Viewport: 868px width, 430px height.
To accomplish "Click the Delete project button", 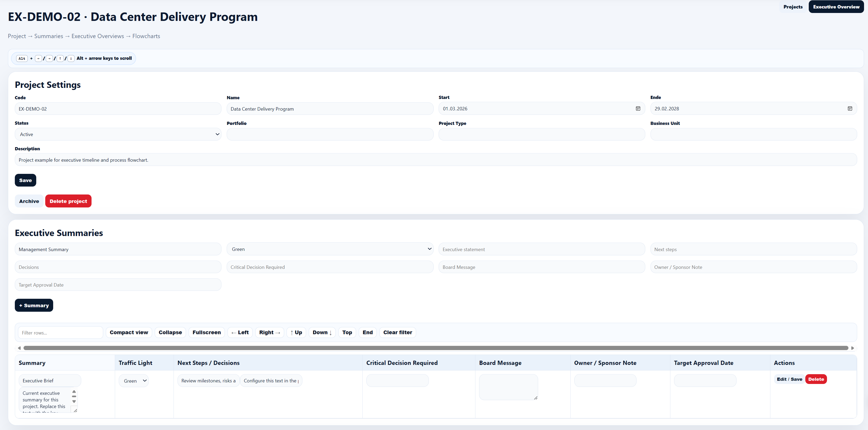I will pyautogui.click(x=69, y=201).
